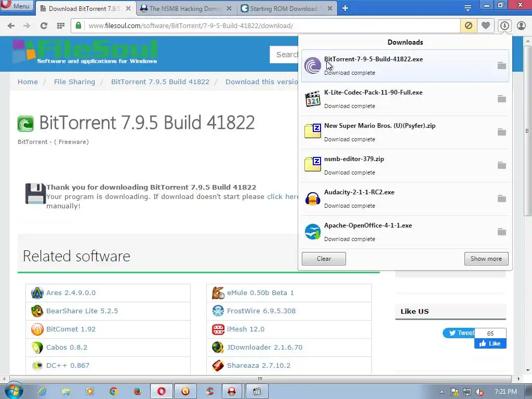Open the eMule 0.50b Beta 1 link
This screenshot has width=532, height=399.
click(x=260, y=292)
